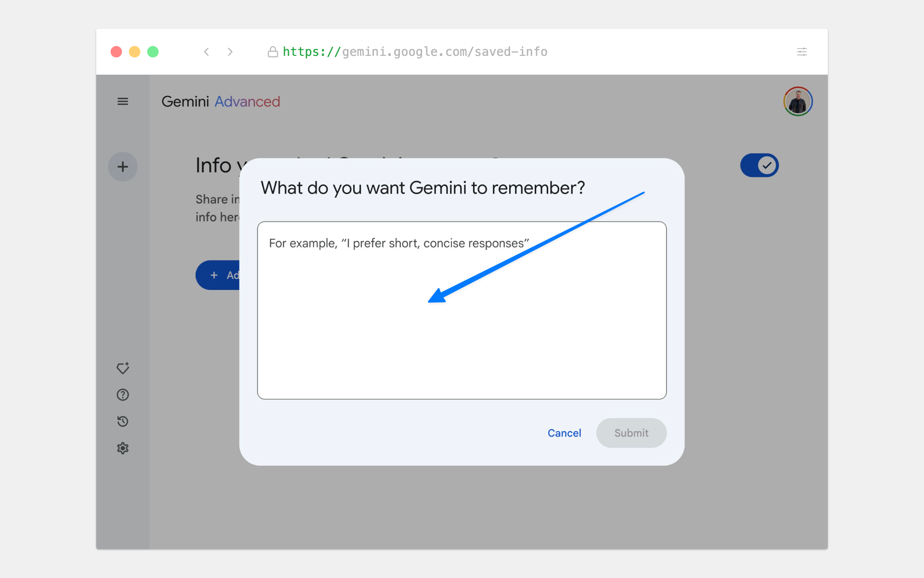
Task: Start a new chat with plus icon
Action: tap(123, 167)
